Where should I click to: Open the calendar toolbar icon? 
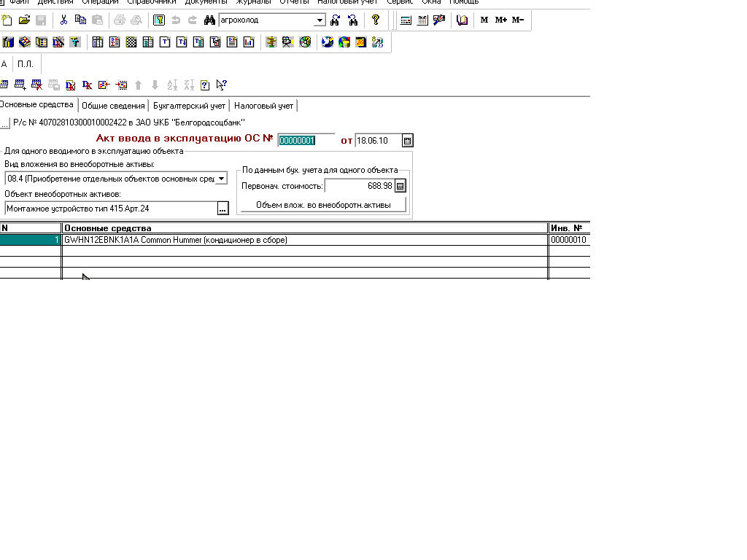(x=422, y=20)
